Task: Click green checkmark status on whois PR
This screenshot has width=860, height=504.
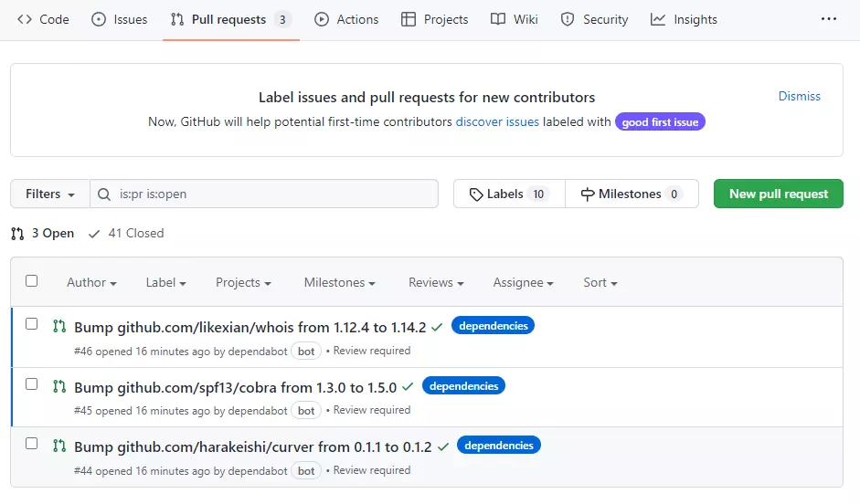Action: 437,326
